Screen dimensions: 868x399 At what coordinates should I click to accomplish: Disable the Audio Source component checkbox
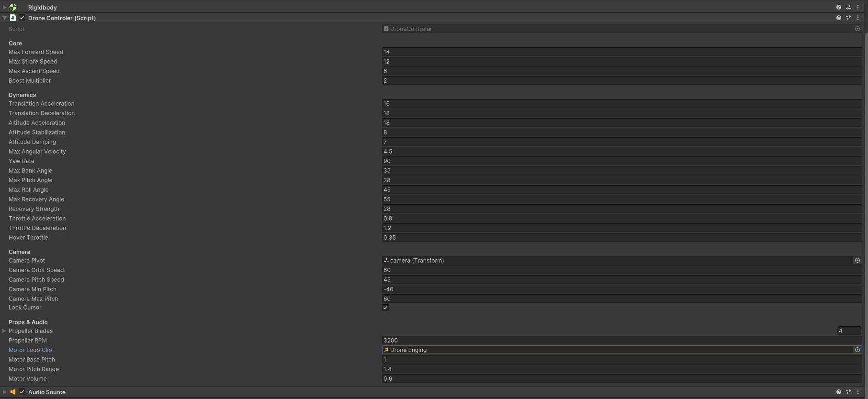click(22, 392)
